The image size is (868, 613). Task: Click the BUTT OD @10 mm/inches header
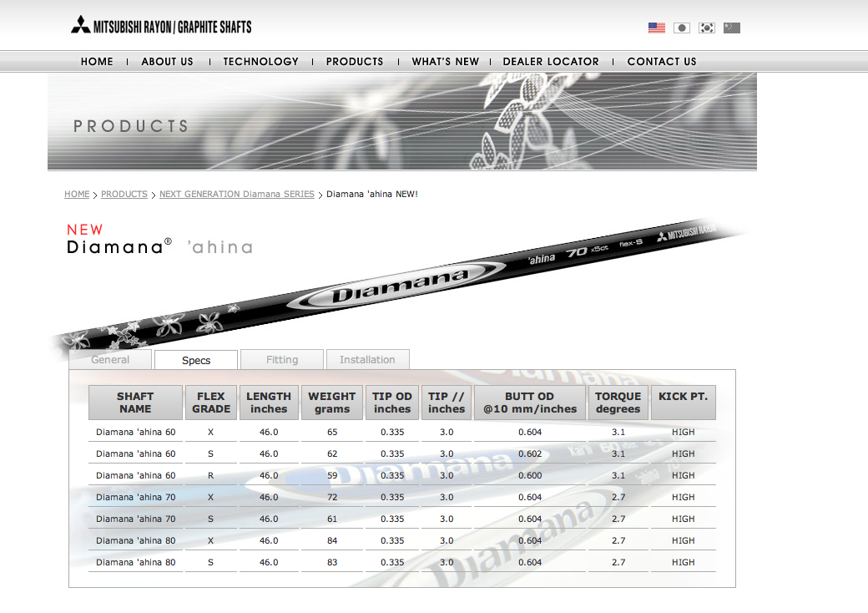(x=530, y=403)
